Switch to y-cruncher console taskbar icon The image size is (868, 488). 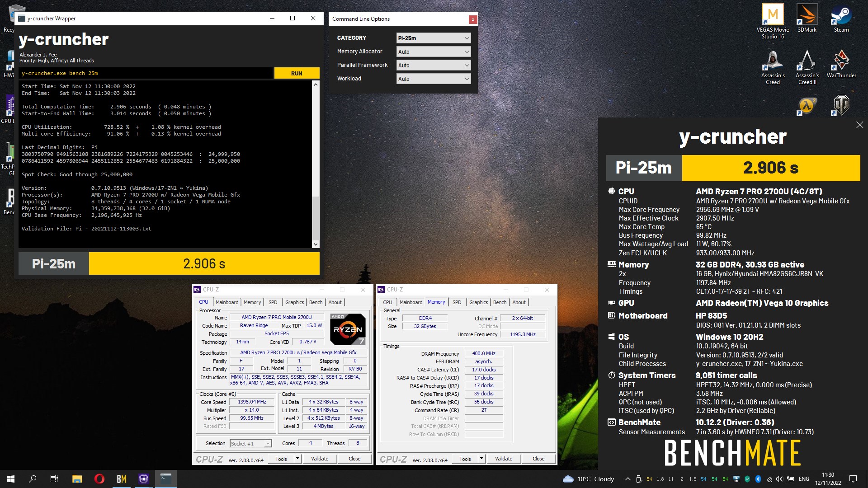click(x=166, y=479)
